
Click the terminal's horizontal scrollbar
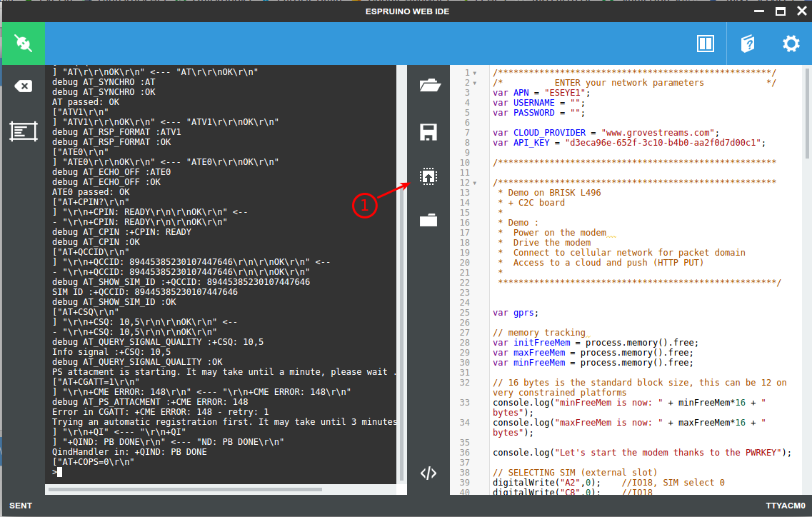214,489
